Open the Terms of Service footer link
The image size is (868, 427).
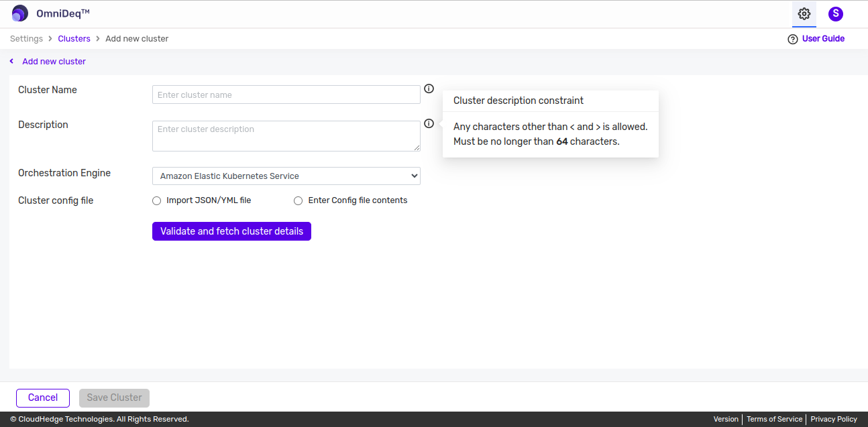(x=774, y=419)
